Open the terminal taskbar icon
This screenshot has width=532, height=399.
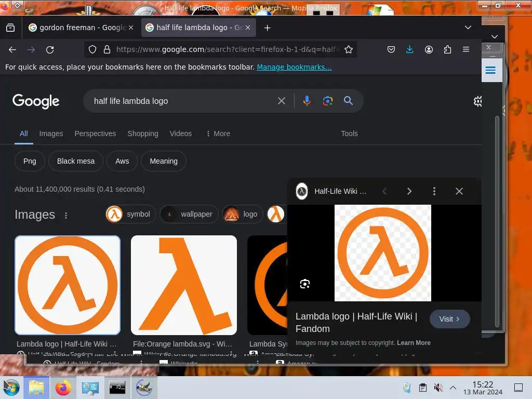(x=117, y=388)
